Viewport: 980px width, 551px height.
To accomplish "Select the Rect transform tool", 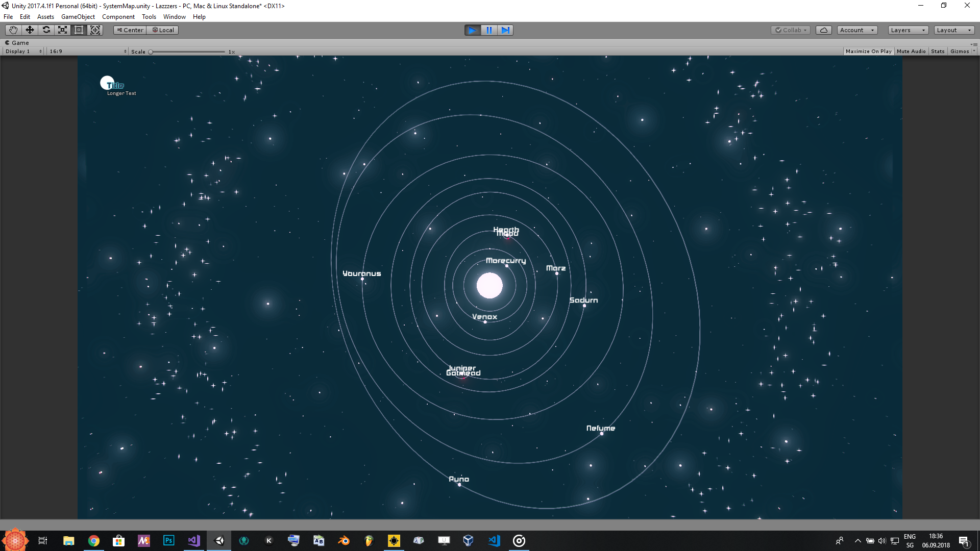I will 79,30.
